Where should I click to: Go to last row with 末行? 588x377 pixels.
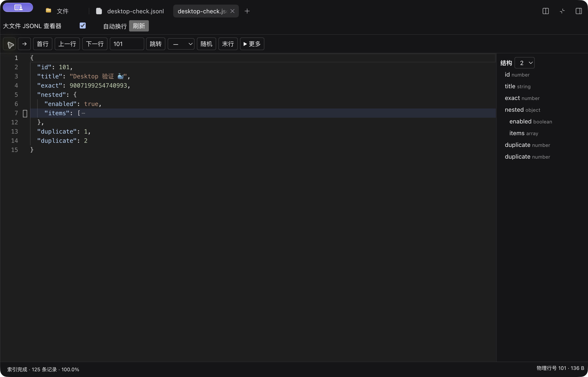pyautogui.click(x=228, y=44)
